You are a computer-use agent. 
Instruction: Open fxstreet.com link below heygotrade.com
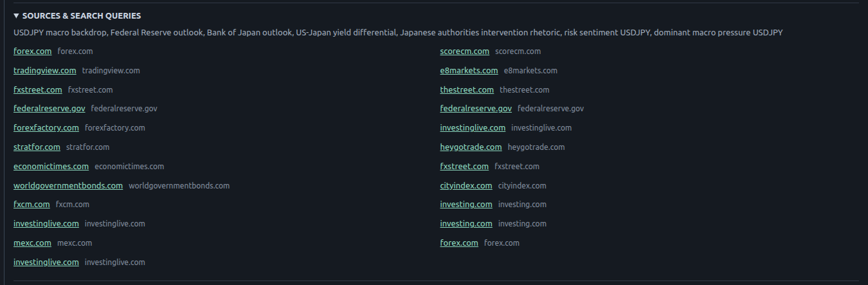464,166
